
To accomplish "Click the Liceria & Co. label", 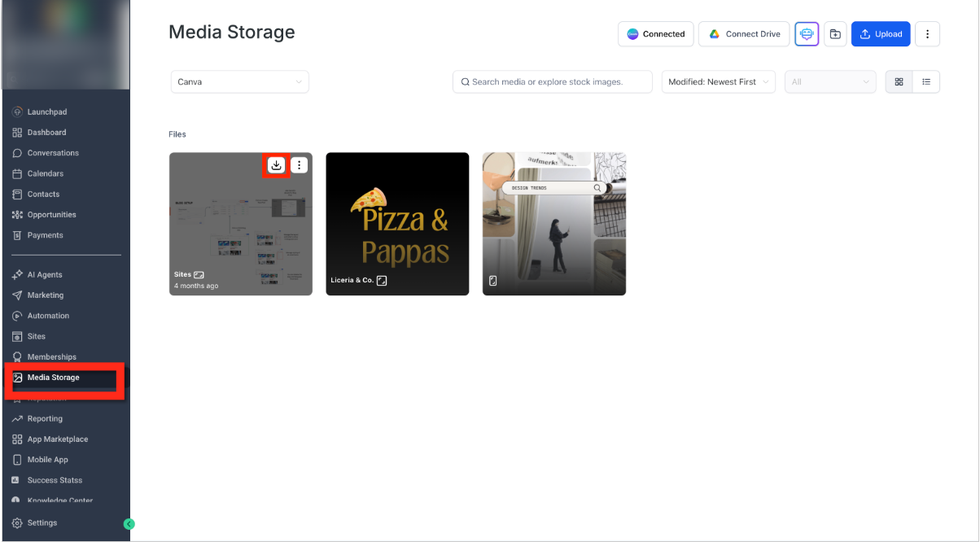I will pos(352,281).
